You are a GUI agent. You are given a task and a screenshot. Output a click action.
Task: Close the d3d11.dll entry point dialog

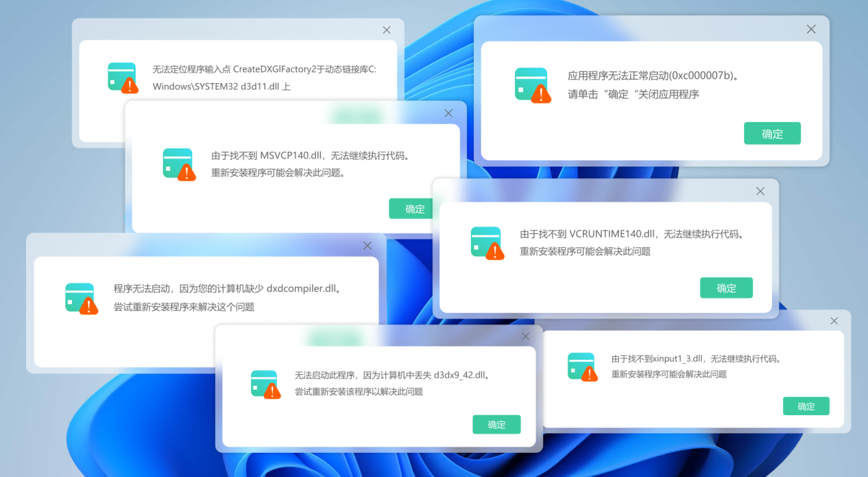387,30
